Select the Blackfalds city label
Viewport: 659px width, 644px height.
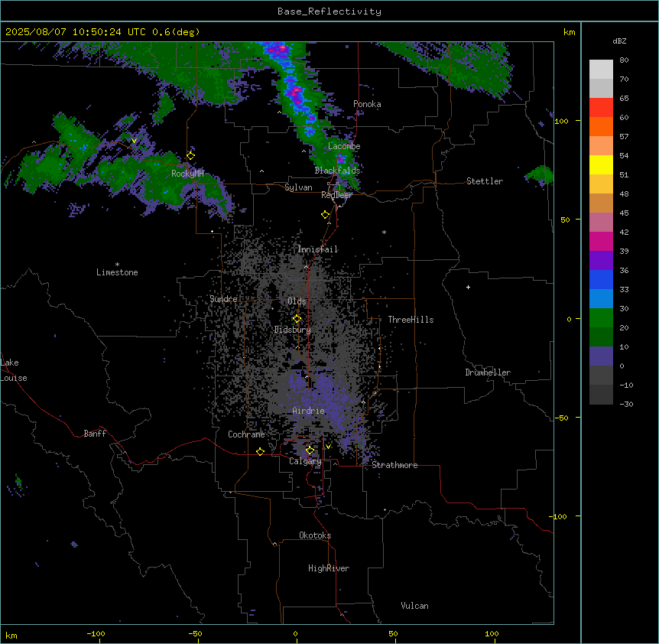click(x=337, y=171)
